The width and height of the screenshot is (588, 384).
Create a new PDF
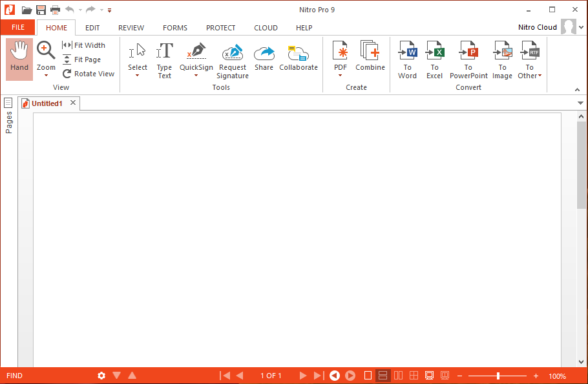[x=341, y=56]
